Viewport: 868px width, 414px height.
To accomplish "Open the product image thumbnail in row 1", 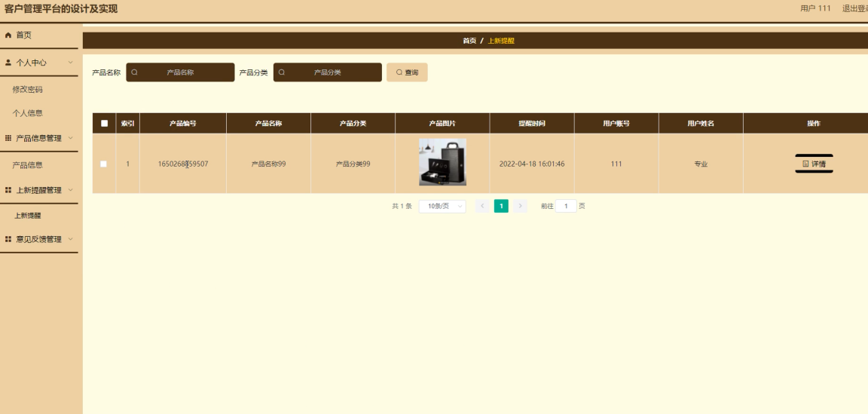I will coord(442,162).
